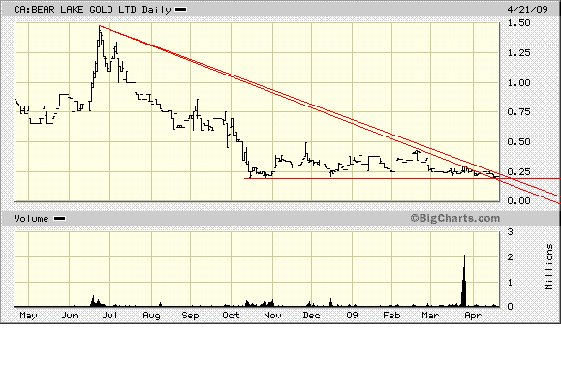Click the 'Jun' month label
Viewport: 561px width, 392px height.
point(70,316)
